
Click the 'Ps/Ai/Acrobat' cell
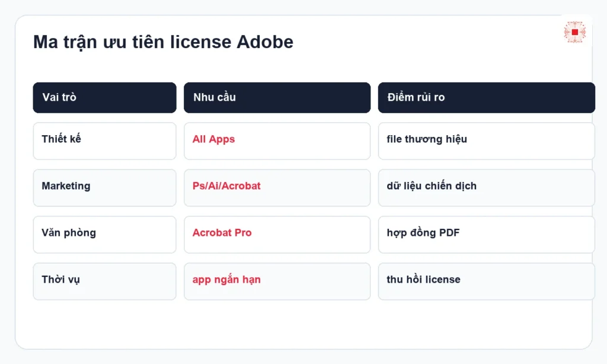click(x=277, y=188)
